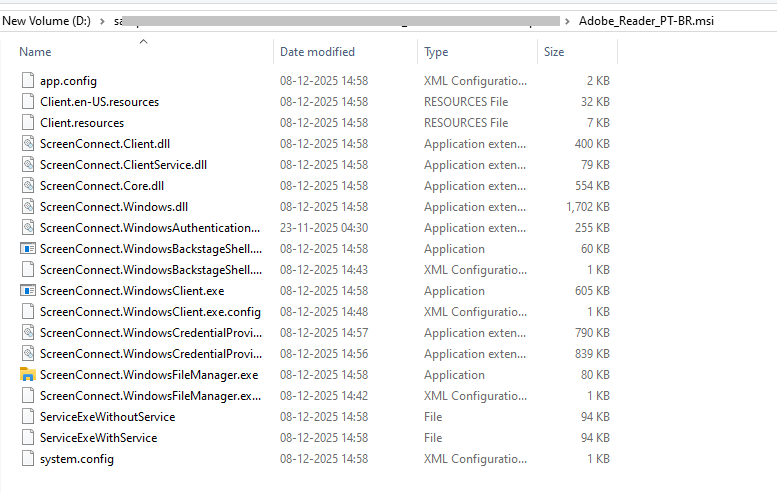The image size is (777, 493).
Task: Select ScreenConnect.WindowsClient.exe file name
Action: click(132, 290)
